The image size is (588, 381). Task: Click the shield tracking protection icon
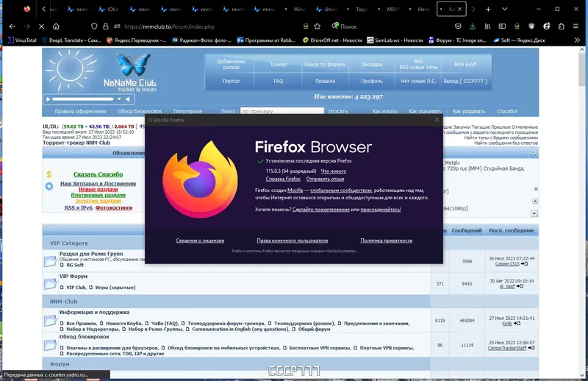pyautogui.click(x=94, y=26)
